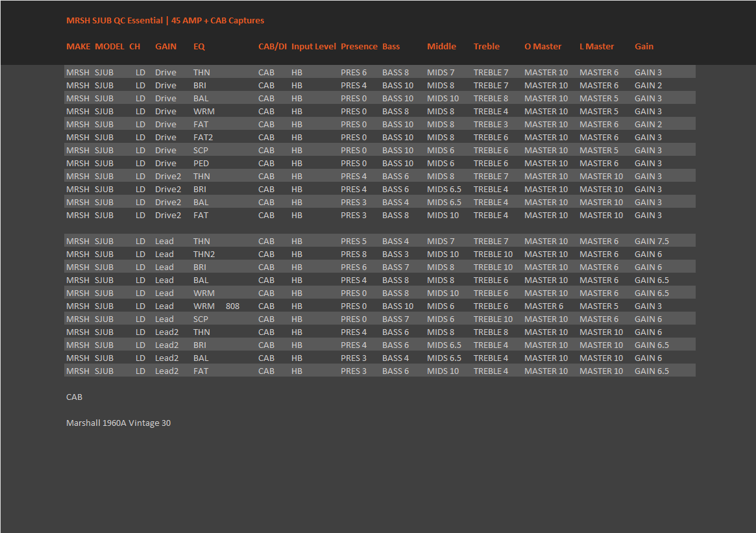Select the FAT2 EQ cell
756x533 pixels.
202,138
